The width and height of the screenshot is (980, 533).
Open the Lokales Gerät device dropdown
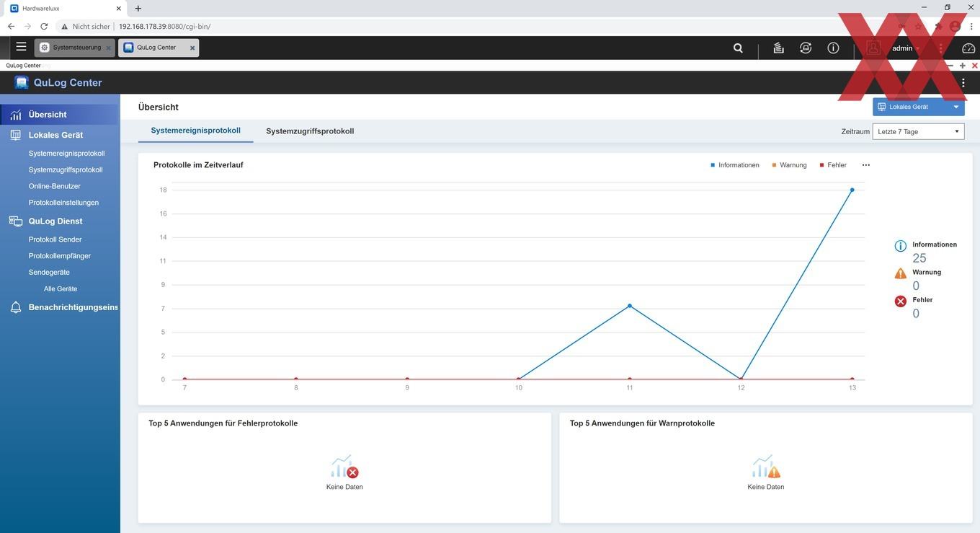pyautogui.click(x=919, y=107)
